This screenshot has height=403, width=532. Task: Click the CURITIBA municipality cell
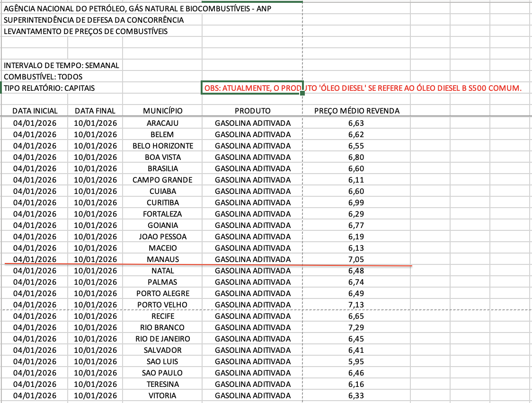[x=162, y=202]
